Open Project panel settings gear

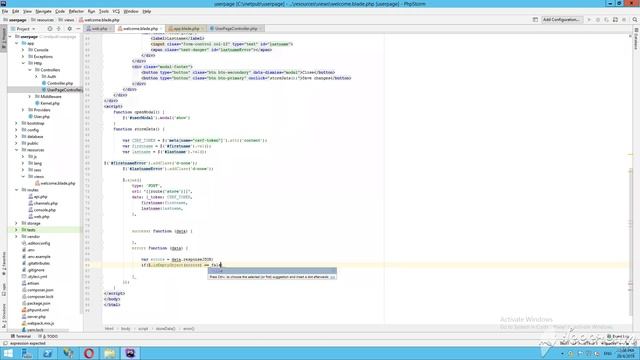[69, 29]
